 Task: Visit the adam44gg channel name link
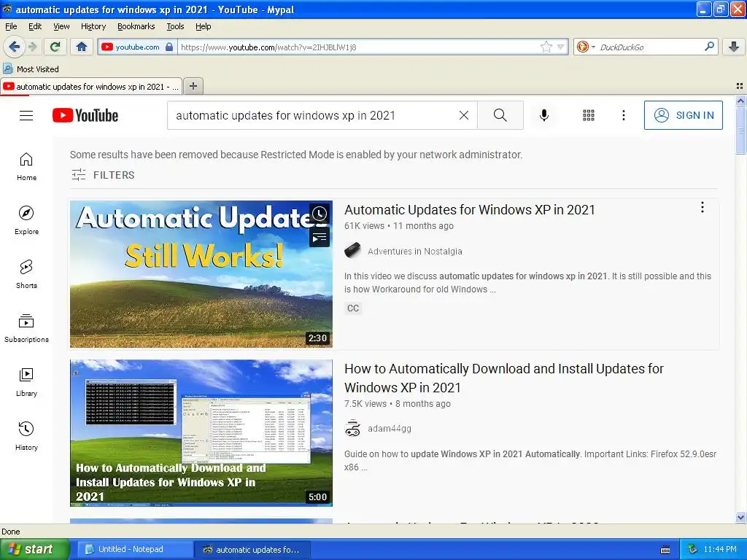tap(390, 429)
